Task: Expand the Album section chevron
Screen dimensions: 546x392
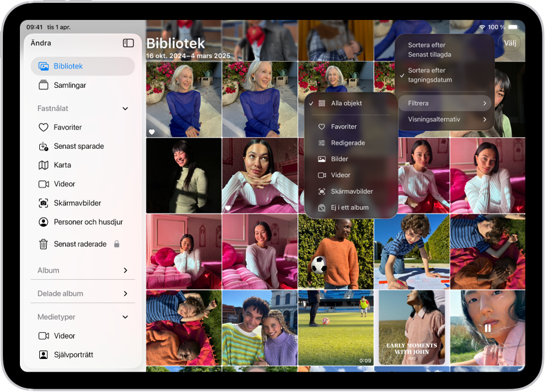Action: click(x=125, y=270)
